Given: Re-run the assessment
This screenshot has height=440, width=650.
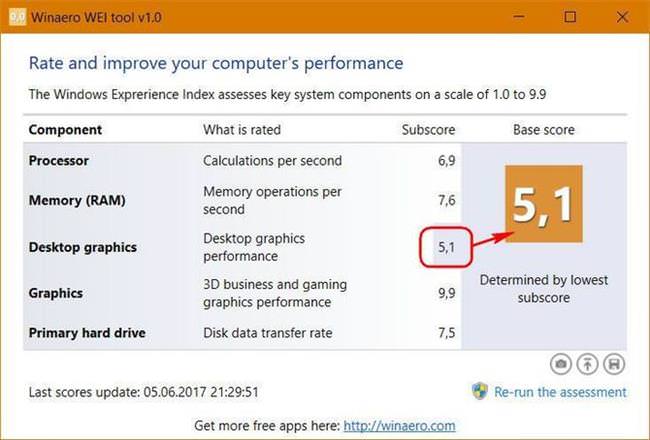Looking at the screenshot, I should click(x=562, y=392).
